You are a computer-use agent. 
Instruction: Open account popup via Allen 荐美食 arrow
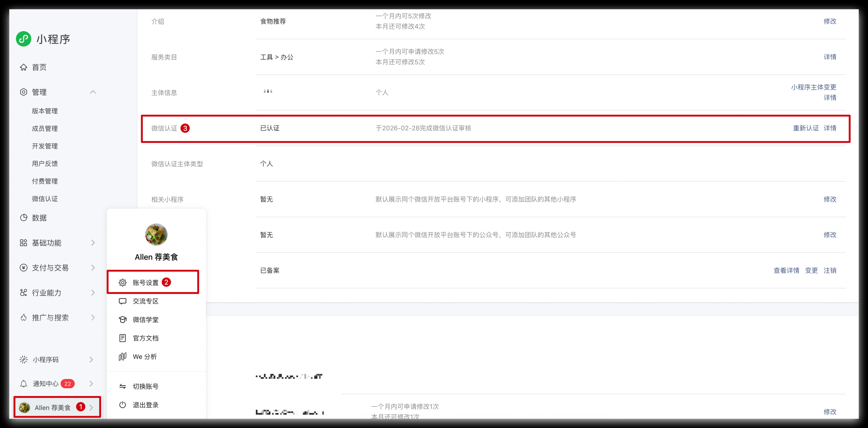pyautogui.click(x=91, y=408)
